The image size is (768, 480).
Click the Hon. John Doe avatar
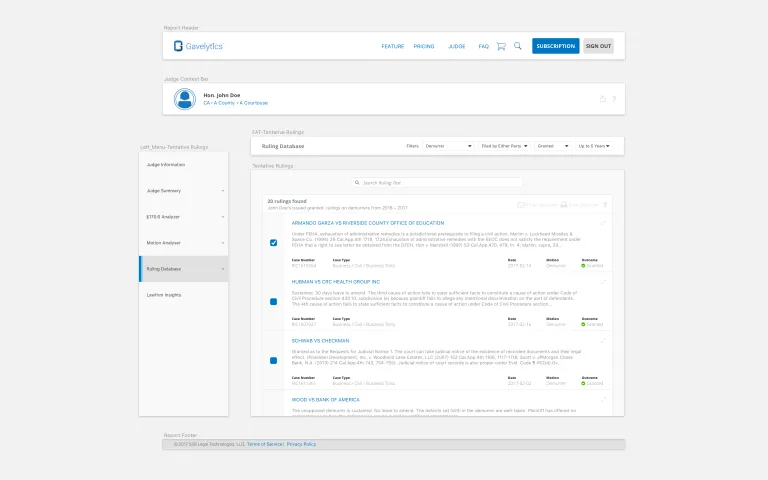tap(185, 99)
